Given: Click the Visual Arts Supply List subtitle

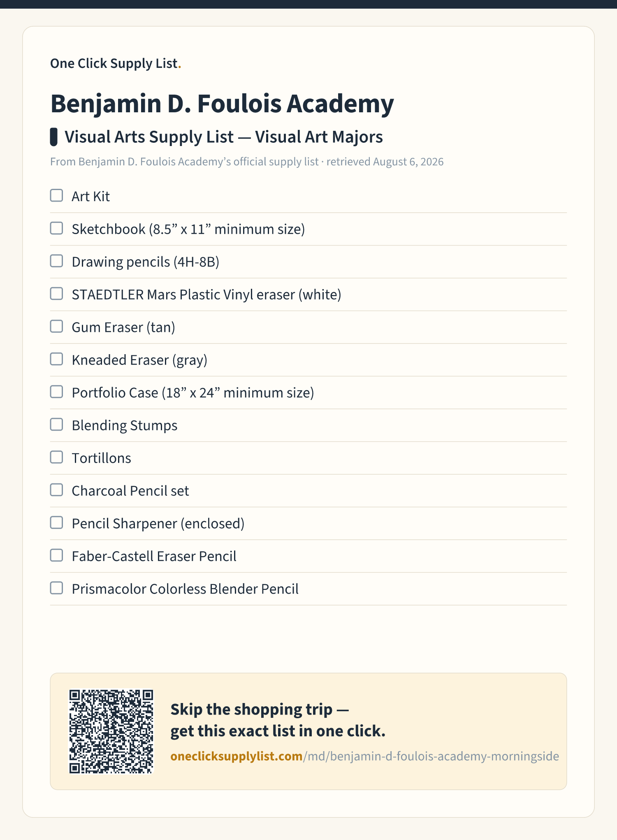Looking at the screenshot, I should 224,137.
